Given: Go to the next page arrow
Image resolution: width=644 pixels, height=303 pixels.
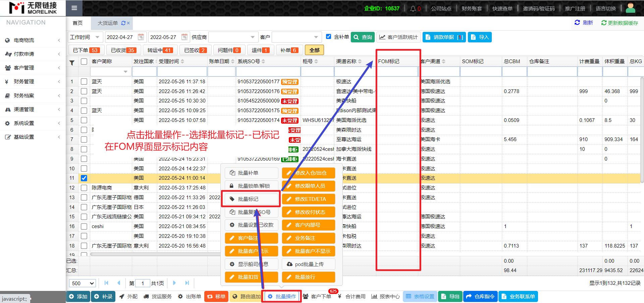Looking at the screenshot, I should point(174,283).
